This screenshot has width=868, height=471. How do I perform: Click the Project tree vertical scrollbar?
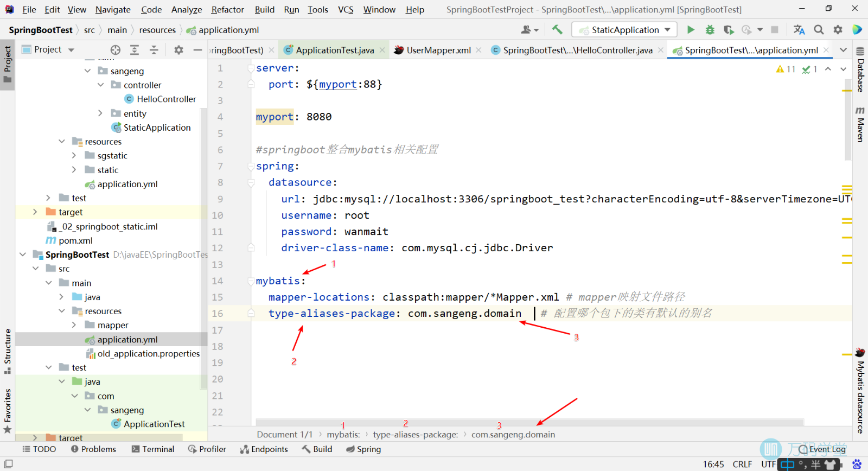click(204, 249)
